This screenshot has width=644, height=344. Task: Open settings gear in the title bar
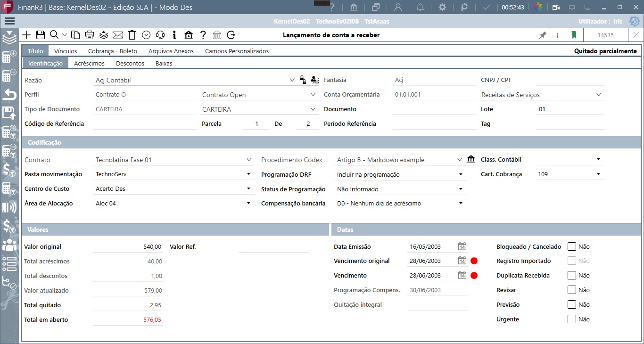[x=442, y=7]
